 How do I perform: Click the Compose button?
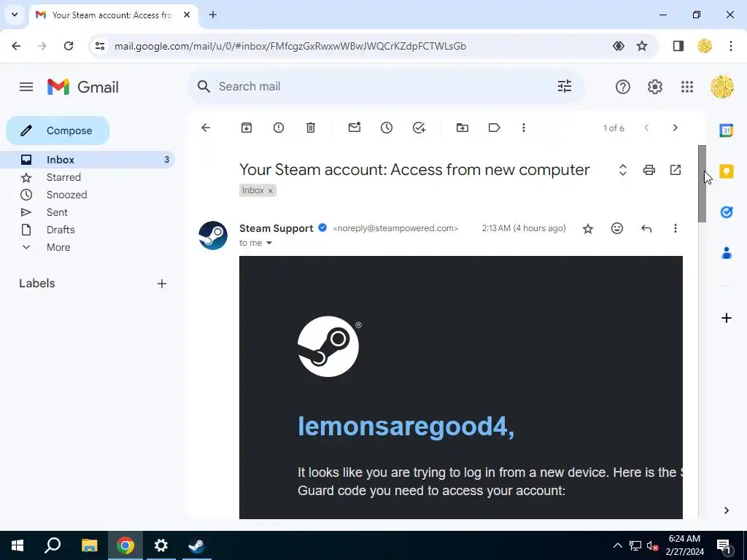[x=58, y=131]
